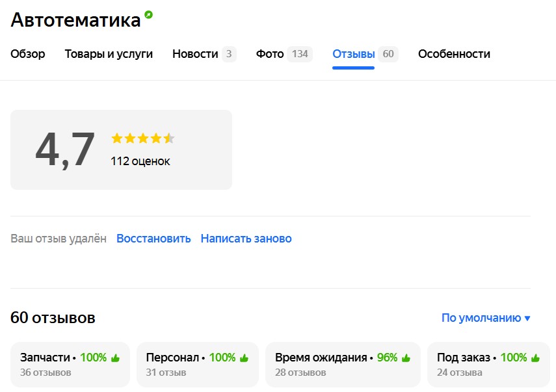This screenshot has height=392, width=556.
Task: Click the thumbs-up icon on Под заказ
Action: (x=536, y=358)
